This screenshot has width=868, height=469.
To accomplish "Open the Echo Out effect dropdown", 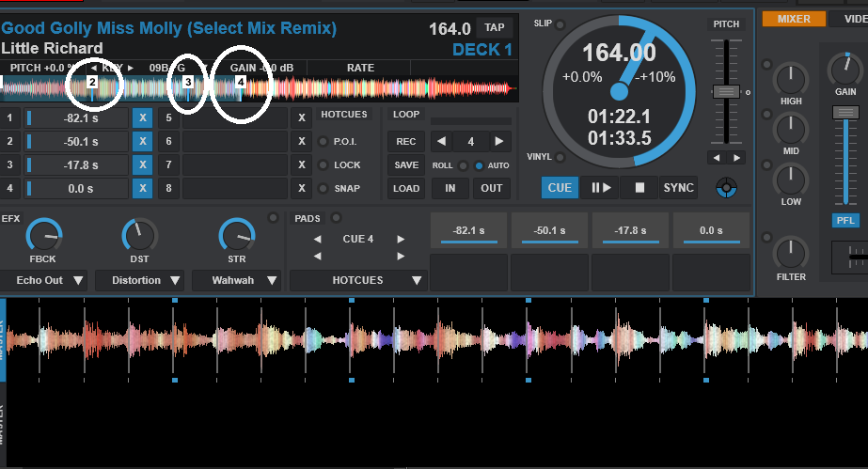I will click(44, 280).
